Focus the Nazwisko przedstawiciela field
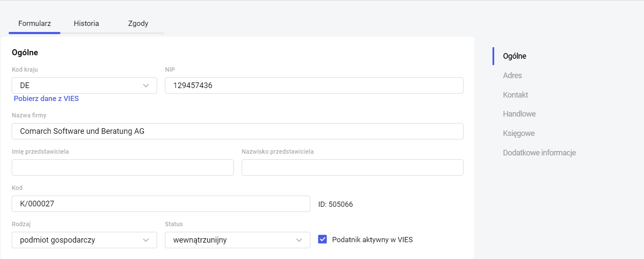The image size is (644, 259). pyautogui.click(x=352, y=167)
